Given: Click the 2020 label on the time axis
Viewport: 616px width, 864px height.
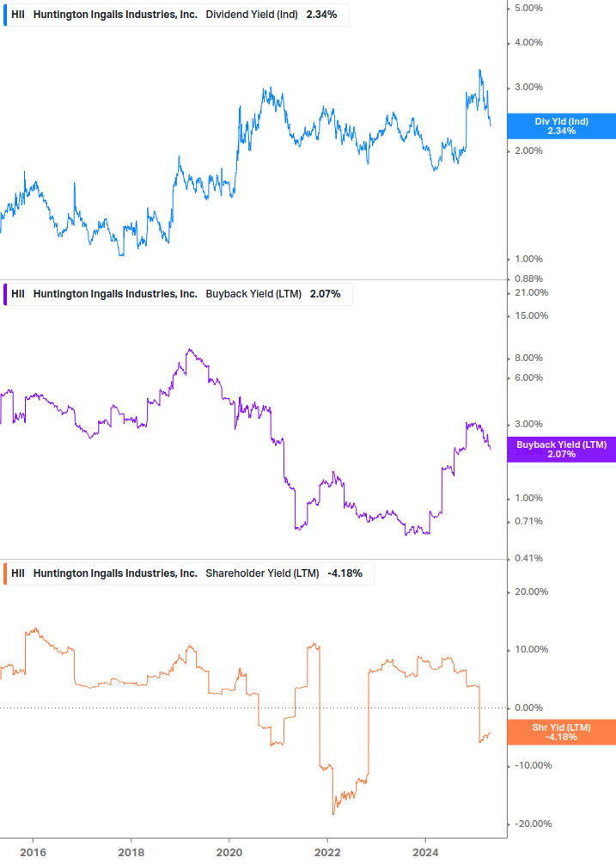Looking at the screenshot, I should tap(229, 853).
